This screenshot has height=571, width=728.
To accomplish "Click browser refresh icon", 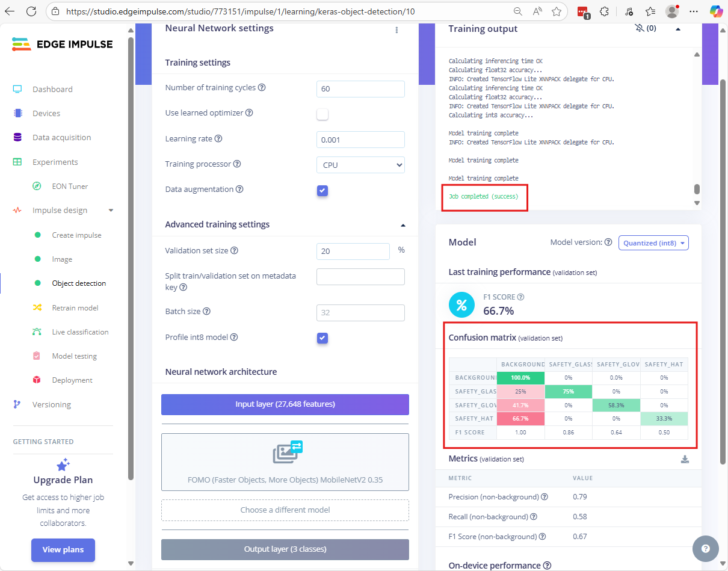I will click(31, 11).
